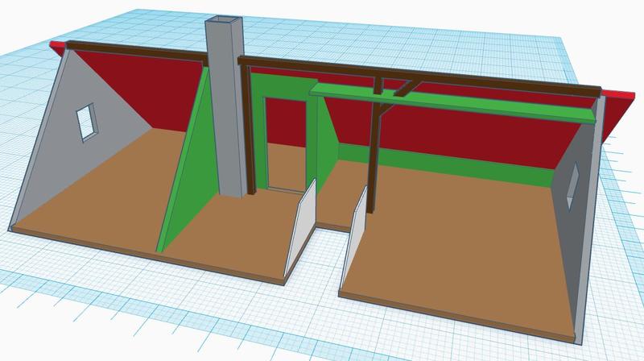644x361 pixels.
Task: Click the window opening in left gable wall
Action: click(x=87, y=122)
